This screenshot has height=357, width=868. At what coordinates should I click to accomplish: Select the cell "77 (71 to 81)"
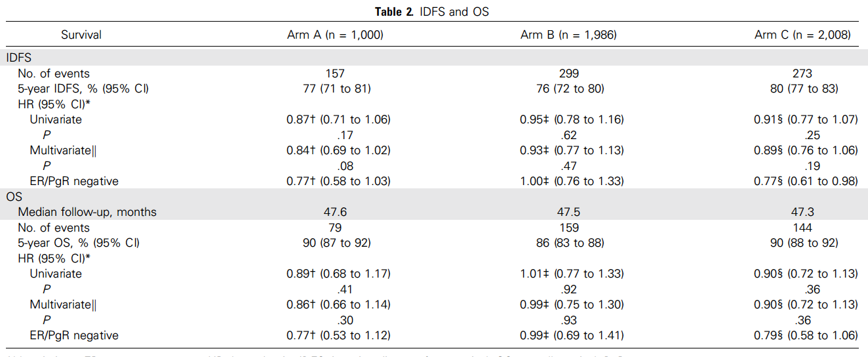point(335,89)
